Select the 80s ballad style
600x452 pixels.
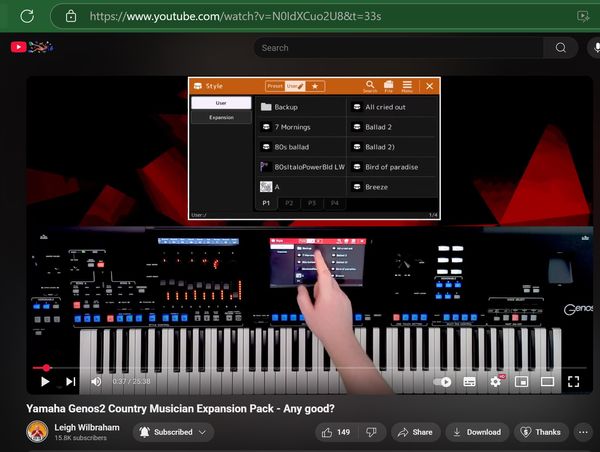coord(302,147)
